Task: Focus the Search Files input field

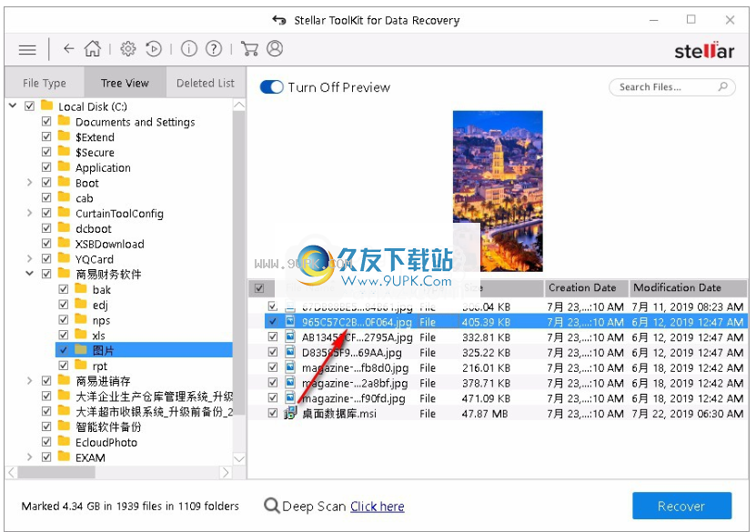Action: coord(672,87)
